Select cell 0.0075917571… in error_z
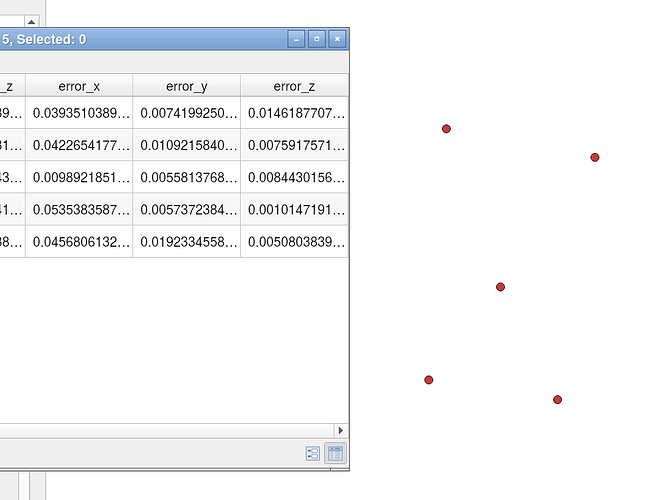Image resolution: width=652 pixels, height=500 pixels. (294, 145)
